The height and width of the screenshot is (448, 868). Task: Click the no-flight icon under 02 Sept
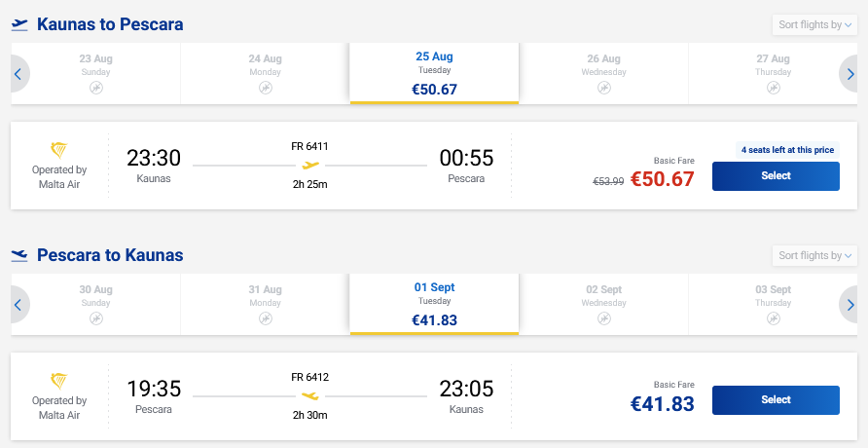tap(604, 318)
